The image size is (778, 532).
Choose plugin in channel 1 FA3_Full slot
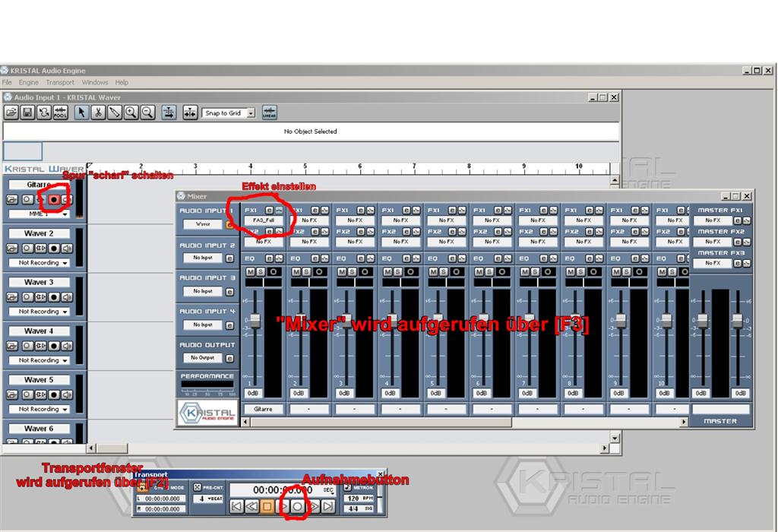click(264, 220)
